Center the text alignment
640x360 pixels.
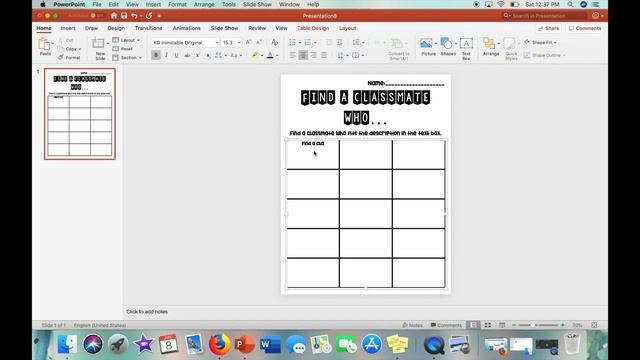[303, 55]
